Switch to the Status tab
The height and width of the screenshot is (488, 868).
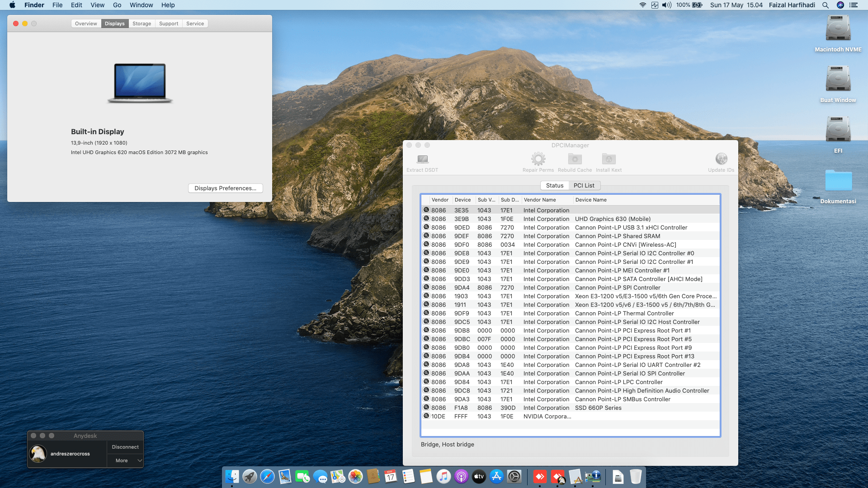coord(554,186)
